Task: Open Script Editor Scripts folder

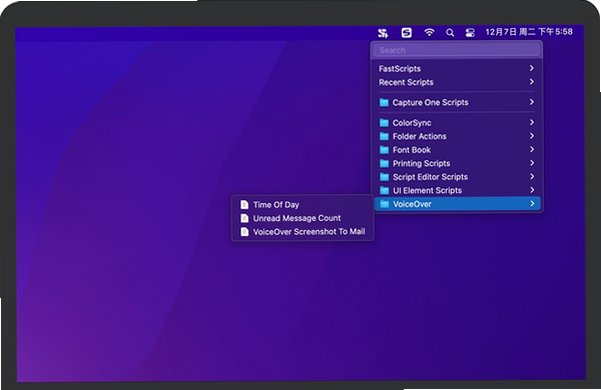Action: [x=456, y=177]
